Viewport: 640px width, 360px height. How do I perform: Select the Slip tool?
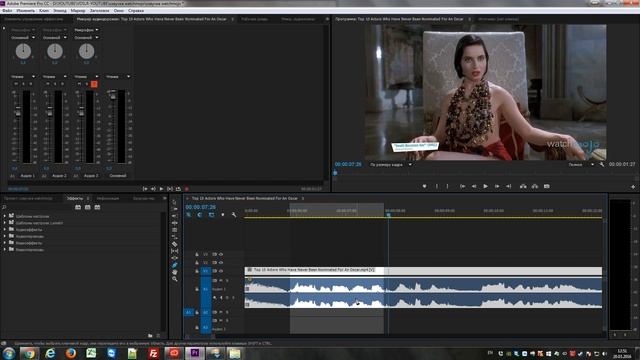175,251
